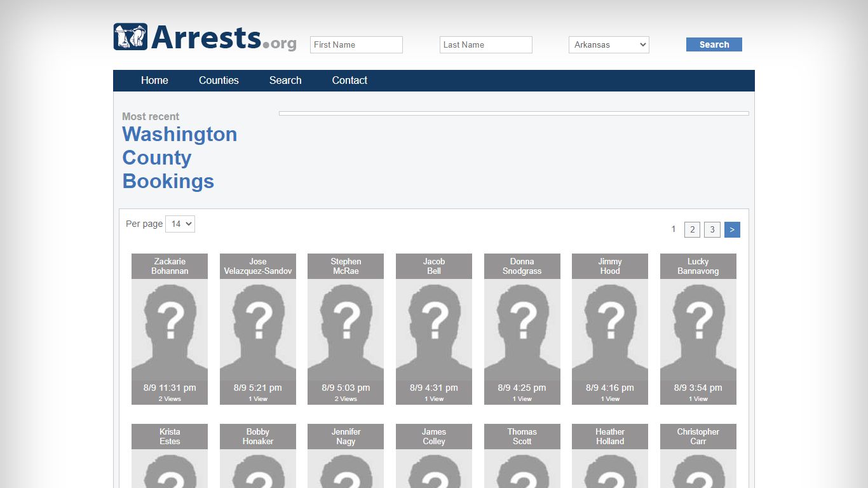Click Donna Snodgrass's placeholder mugshot
Screen dimensions: 868x488
(x=522, y=330)
